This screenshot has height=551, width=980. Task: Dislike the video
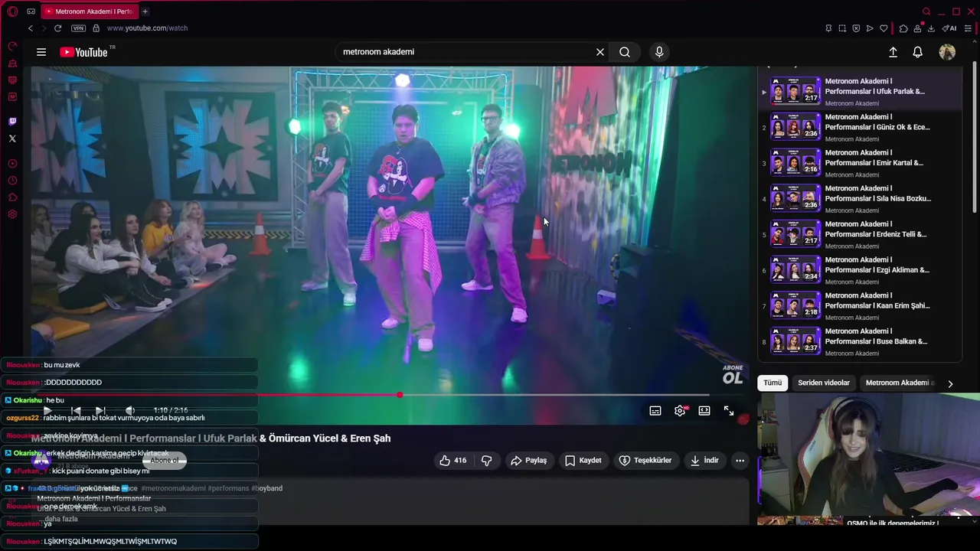click(486, 461)
